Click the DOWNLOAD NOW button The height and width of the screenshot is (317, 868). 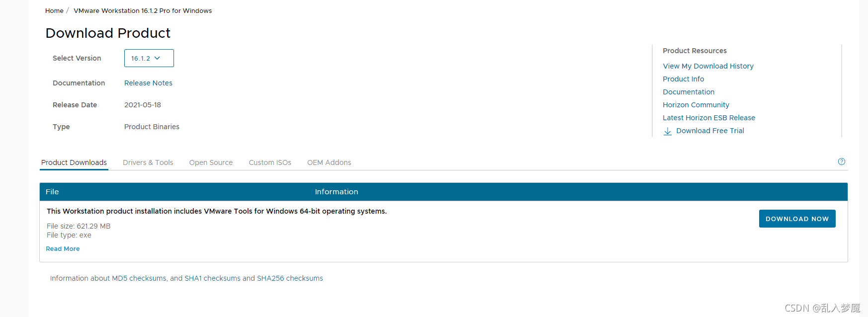click(x=797, y=219)
